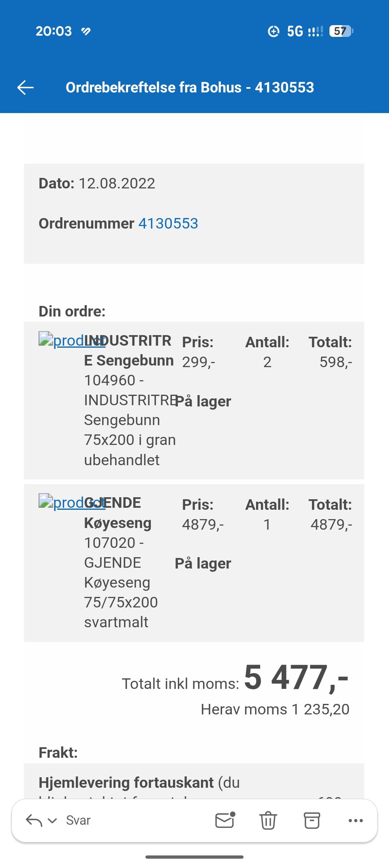Tap the Svar reply button
The height and width of the screenshot is (868, 389).
(78, 821)
